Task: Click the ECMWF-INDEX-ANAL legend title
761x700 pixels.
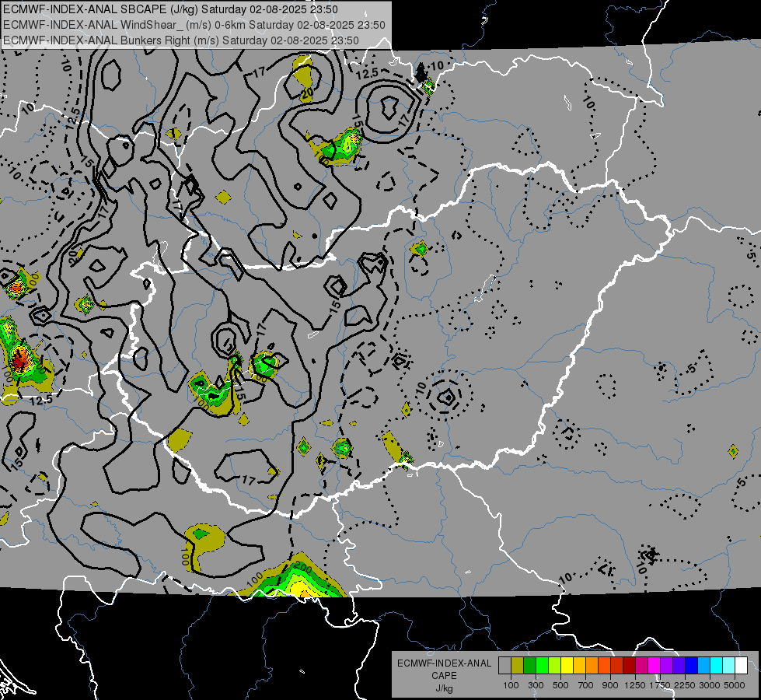Action: click(x=444, y=663)
